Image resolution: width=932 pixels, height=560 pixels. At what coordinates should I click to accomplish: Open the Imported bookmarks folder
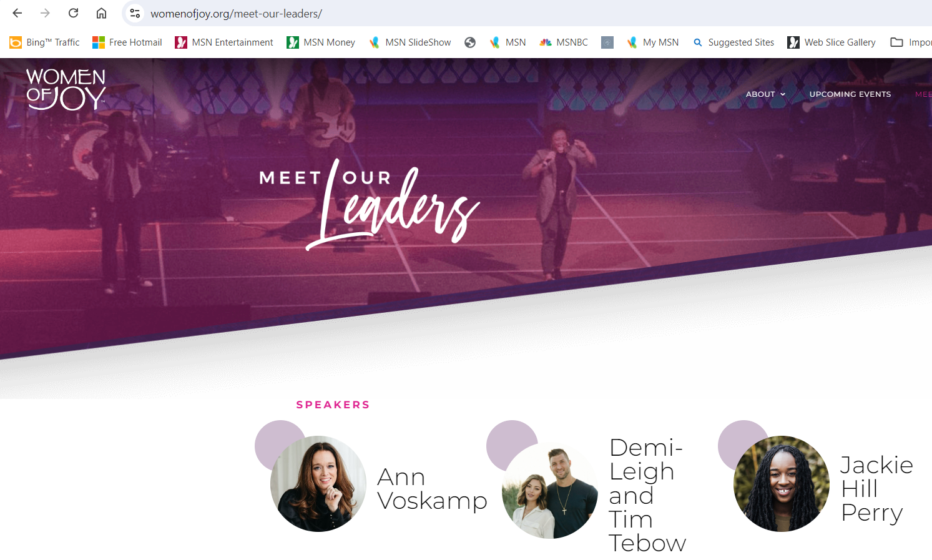(x=911, y=42)
